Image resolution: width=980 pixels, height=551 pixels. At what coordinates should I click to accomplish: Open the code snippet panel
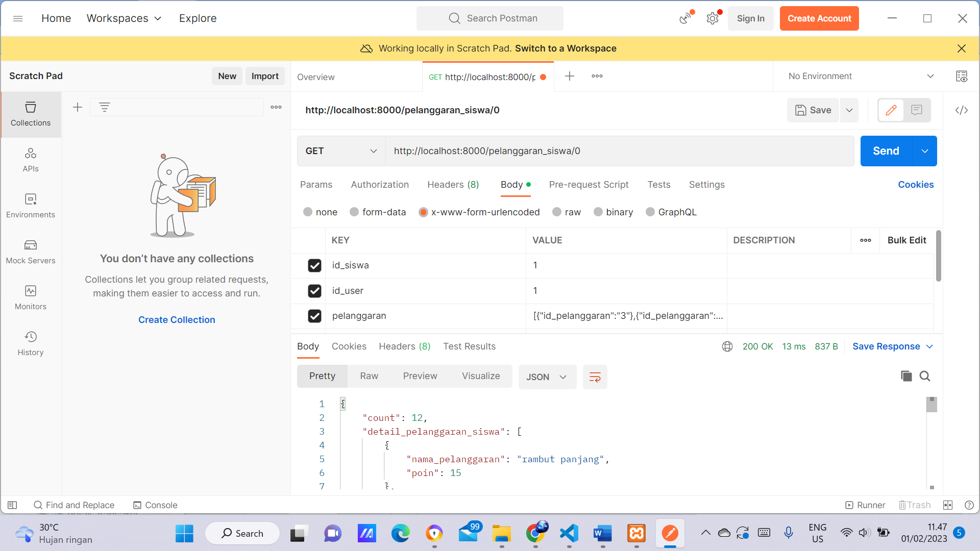[962, 110]
